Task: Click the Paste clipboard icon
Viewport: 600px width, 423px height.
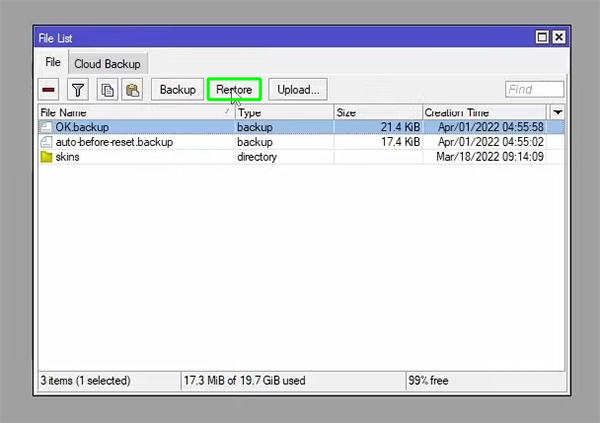Action: [131, 90]
